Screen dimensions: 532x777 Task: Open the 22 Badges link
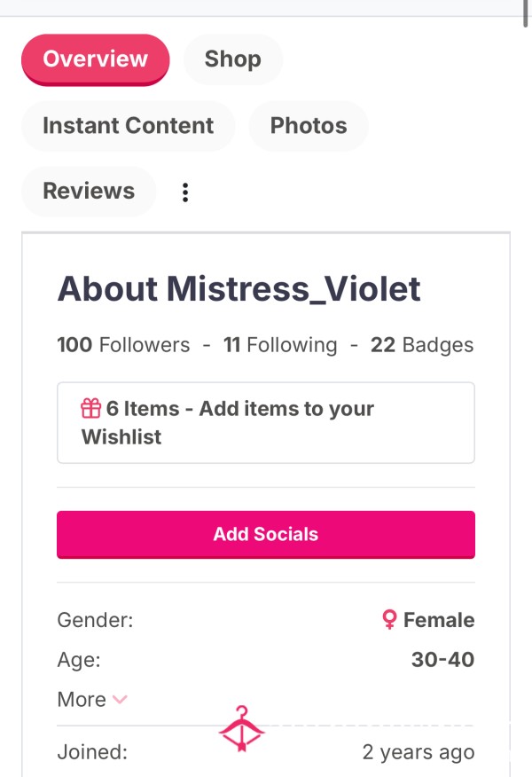422,345
